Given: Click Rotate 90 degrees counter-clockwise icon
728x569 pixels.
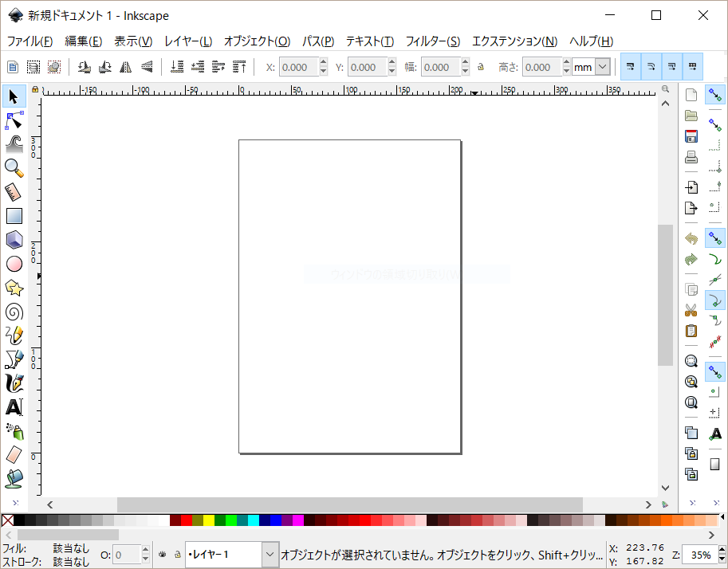Looking at the screenshot, I should click(x=84, y=67).
